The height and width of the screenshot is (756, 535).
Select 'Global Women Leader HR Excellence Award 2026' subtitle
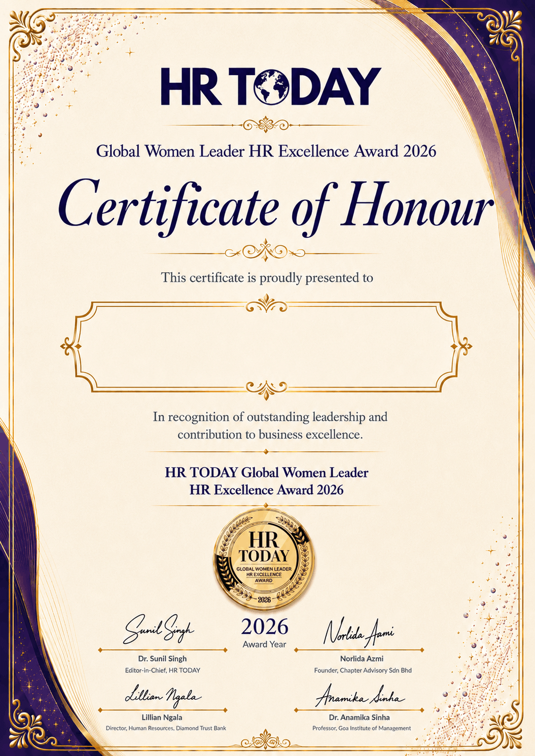click(x=266, y=151)
